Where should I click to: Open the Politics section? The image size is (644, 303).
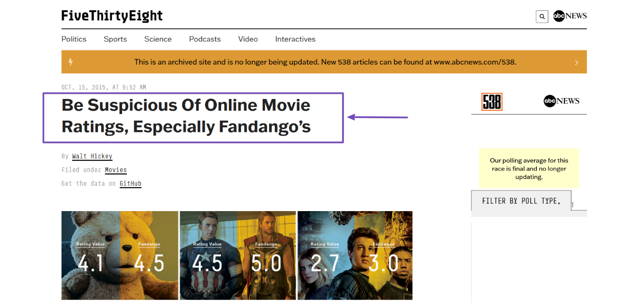(74, 39)
